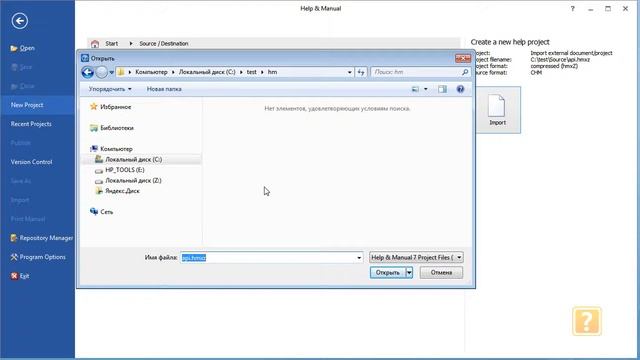Click the dialog Forward navigation arrow
640x360 pixels.
(x=101, y=72)
